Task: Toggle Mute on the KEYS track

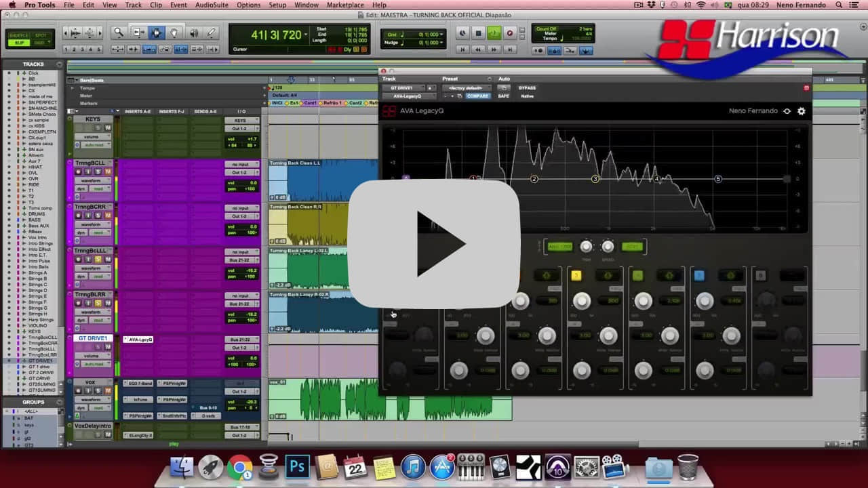Action: 108,128
